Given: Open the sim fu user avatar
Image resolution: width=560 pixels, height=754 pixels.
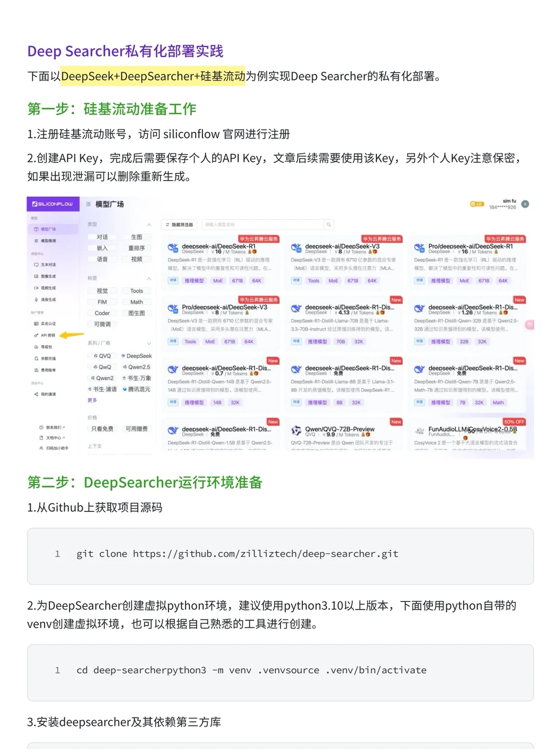Looking at the screenshot, I should (525, 204).
